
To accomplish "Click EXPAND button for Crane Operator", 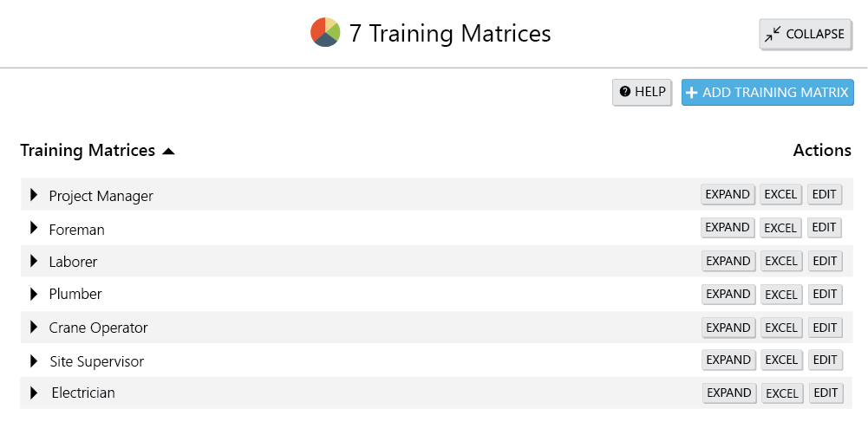I will coord(728,328).
